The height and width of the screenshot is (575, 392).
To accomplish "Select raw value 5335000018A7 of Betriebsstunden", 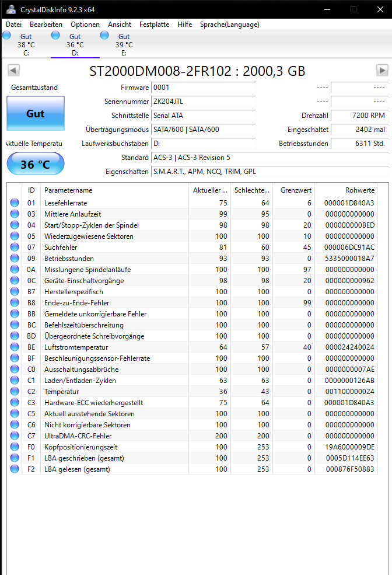I will click(x=349, y=259).
